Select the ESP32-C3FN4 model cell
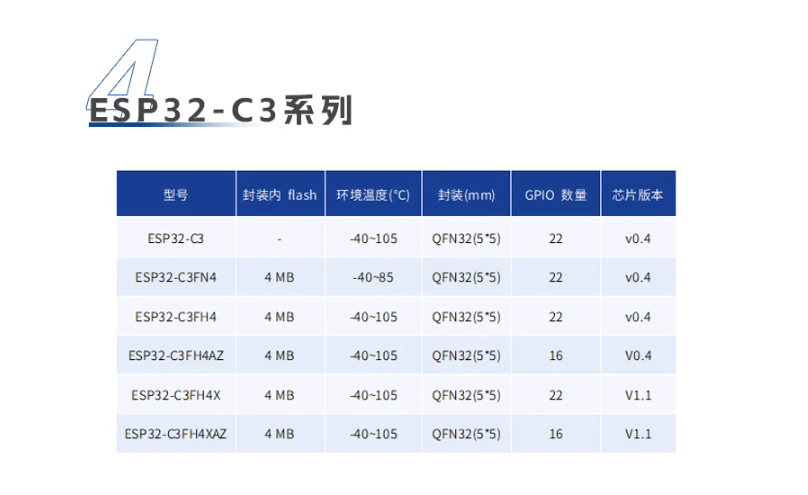 pyautogui.click(x=176, y=278)
